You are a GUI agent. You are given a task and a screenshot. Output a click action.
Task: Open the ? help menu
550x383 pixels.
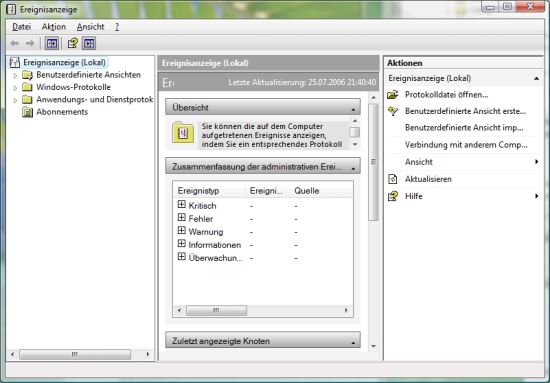click(x=117, y=27)
